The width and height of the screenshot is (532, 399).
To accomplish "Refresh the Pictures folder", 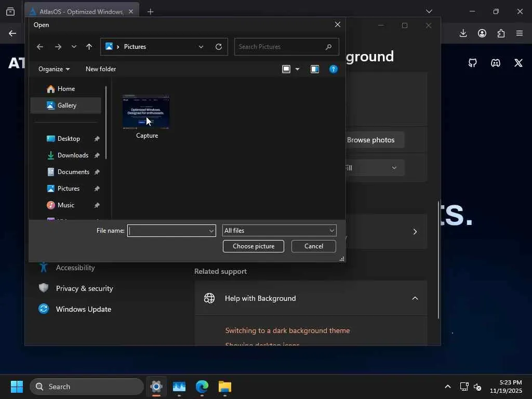I will 219,47.
